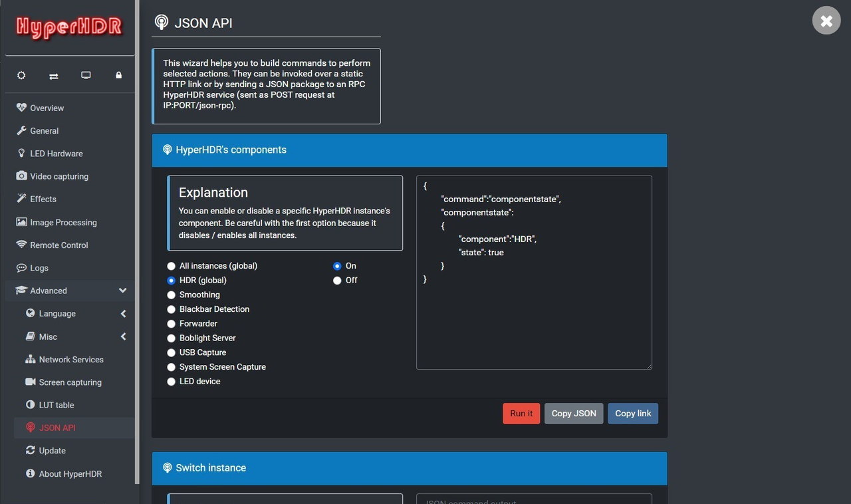Close the wizard with the round X button

pos(826,21)
